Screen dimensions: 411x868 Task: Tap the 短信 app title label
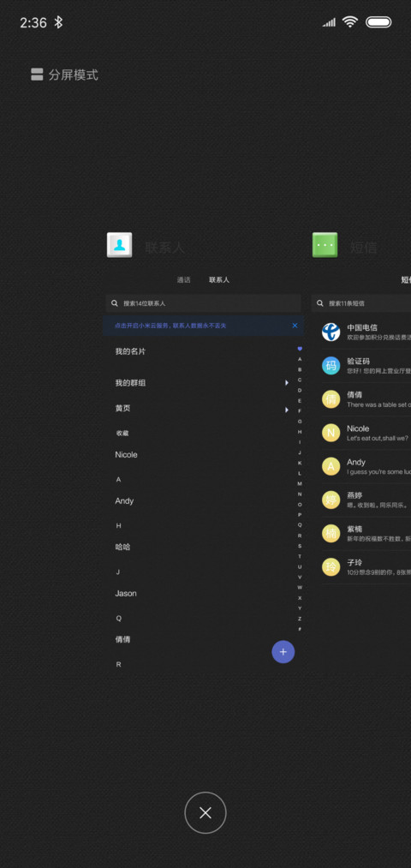pyautogui.click(x=363, y=248)
